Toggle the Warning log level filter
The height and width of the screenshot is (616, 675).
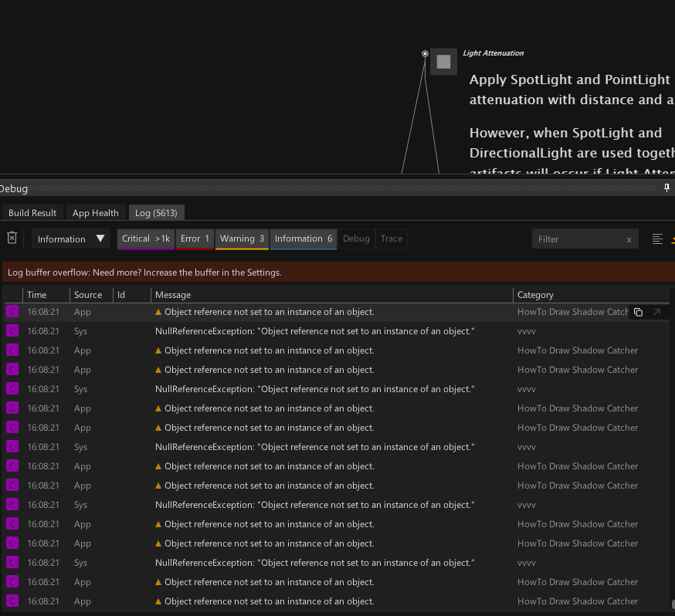click(x=242, y=239)
